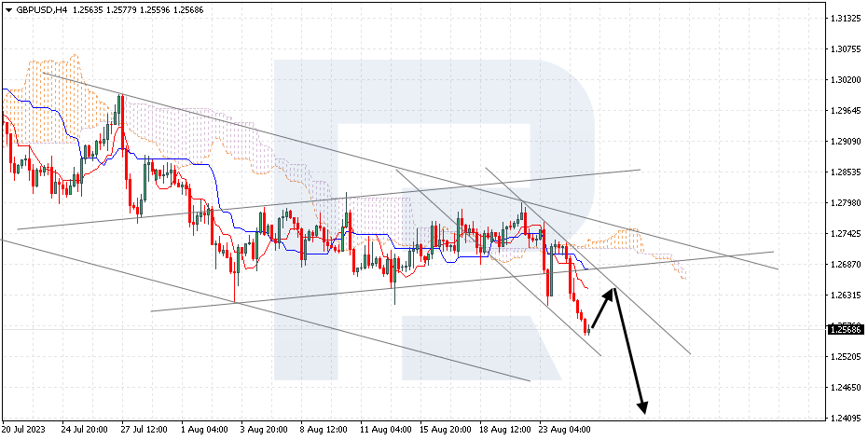868x440 pixels.
Task: Select the 15 Aug 20:00 time label
Action: click(445, 430)
